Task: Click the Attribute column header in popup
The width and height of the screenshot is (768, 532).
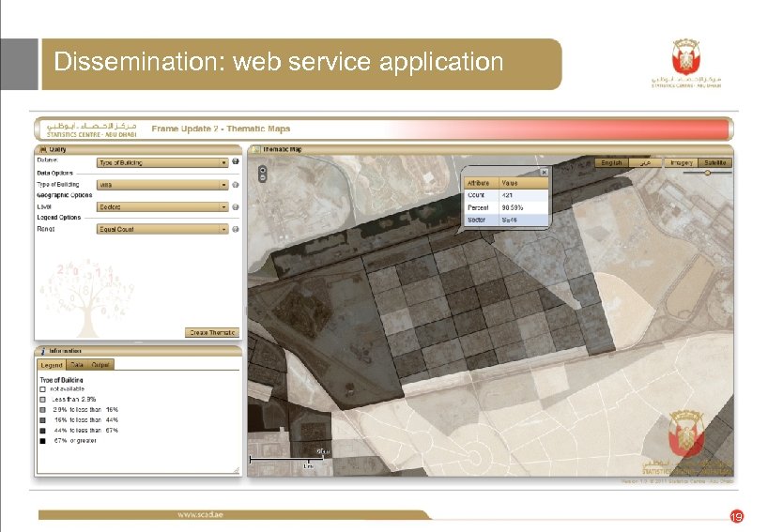Action: pos(482,183)
